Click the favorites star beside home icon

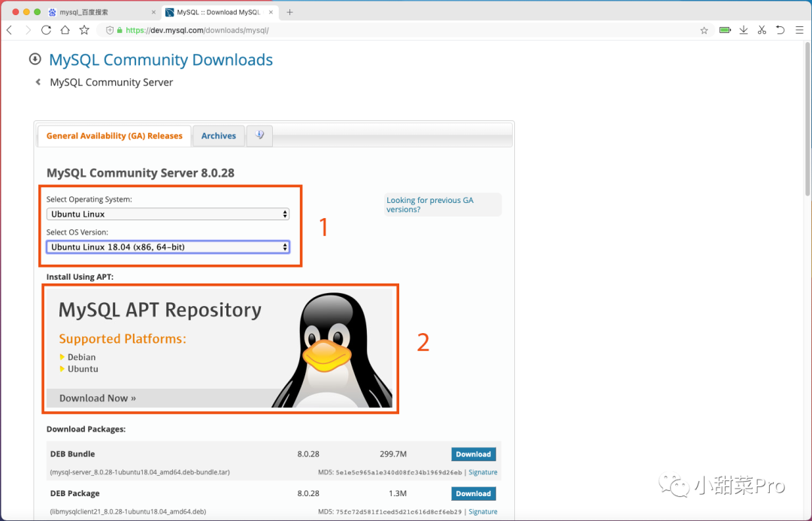[84, 30]
